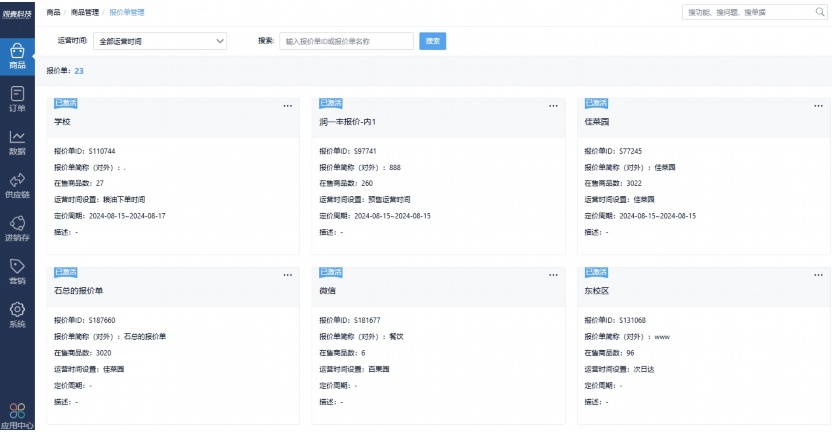The image size is (832, 432).
Task: Click the 微信 card title
Action: tap(327, 291)
